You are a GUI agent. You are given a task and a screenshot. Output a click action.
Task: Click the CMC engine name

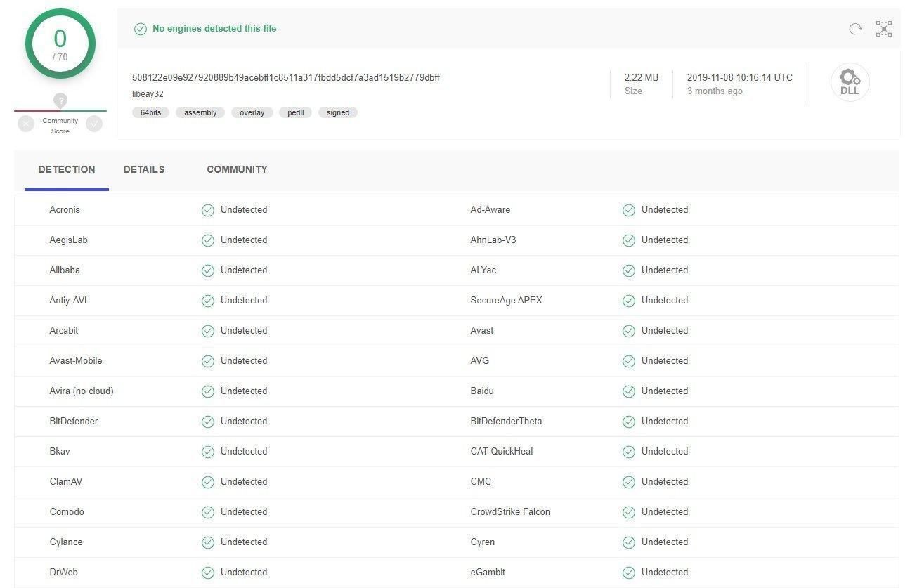point(481,481)
